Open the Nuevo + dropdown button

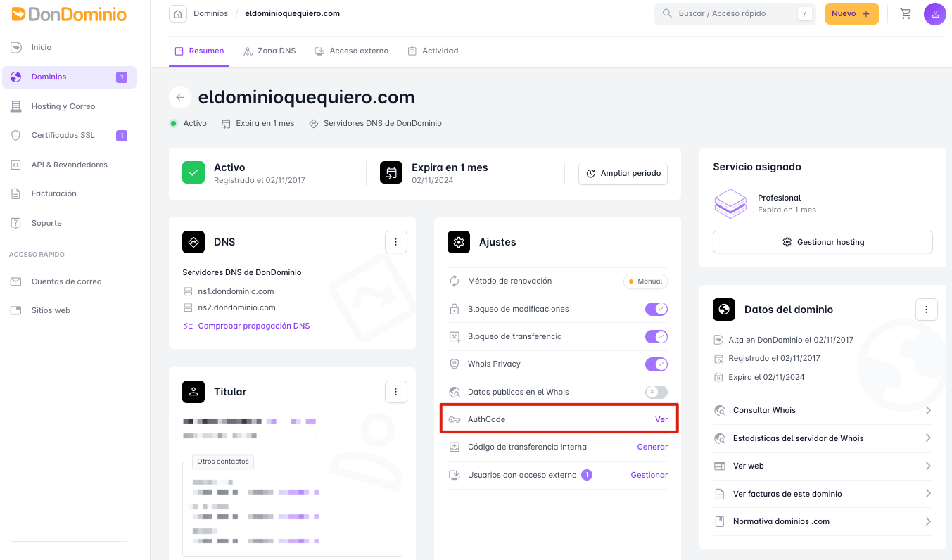pos(851,13)
